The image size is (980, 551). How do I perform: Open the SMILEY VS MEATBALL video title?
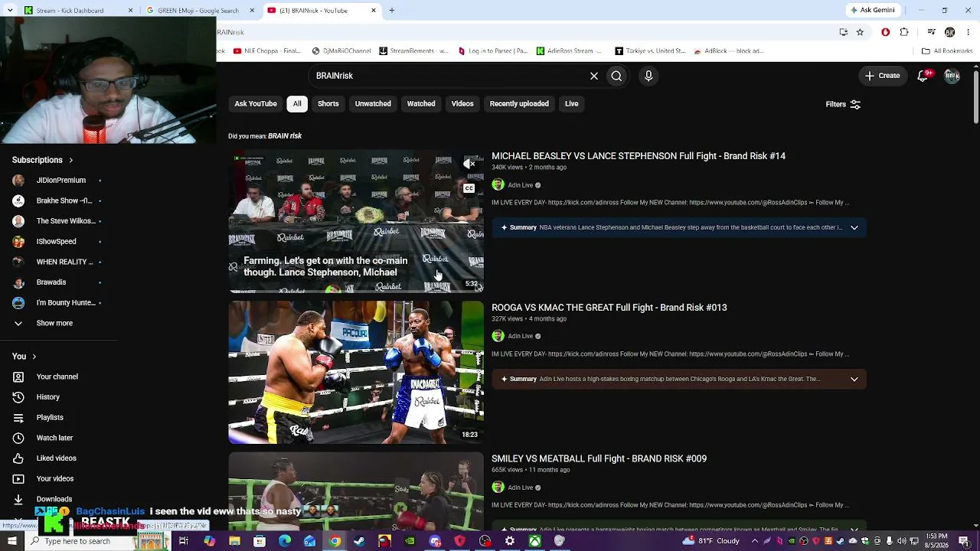point(599,458)
